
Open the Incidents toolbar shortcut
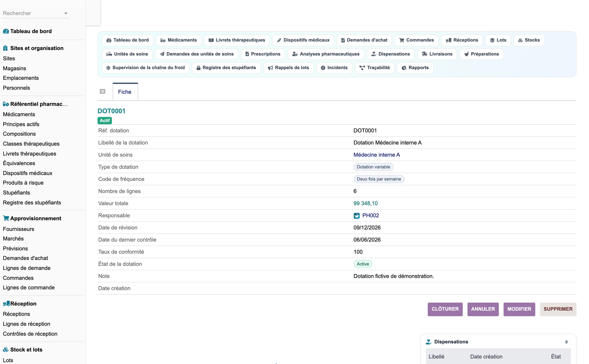(334, 68)
